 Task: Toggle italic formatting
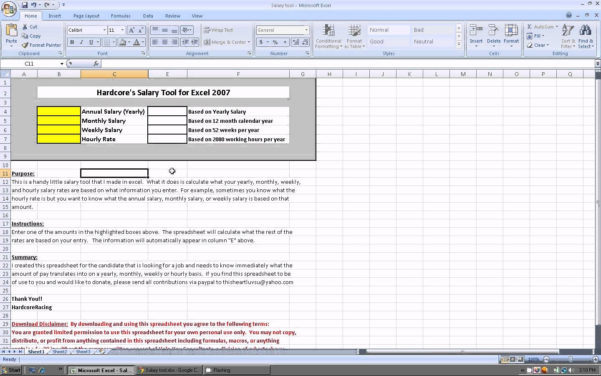click(81, 42)
